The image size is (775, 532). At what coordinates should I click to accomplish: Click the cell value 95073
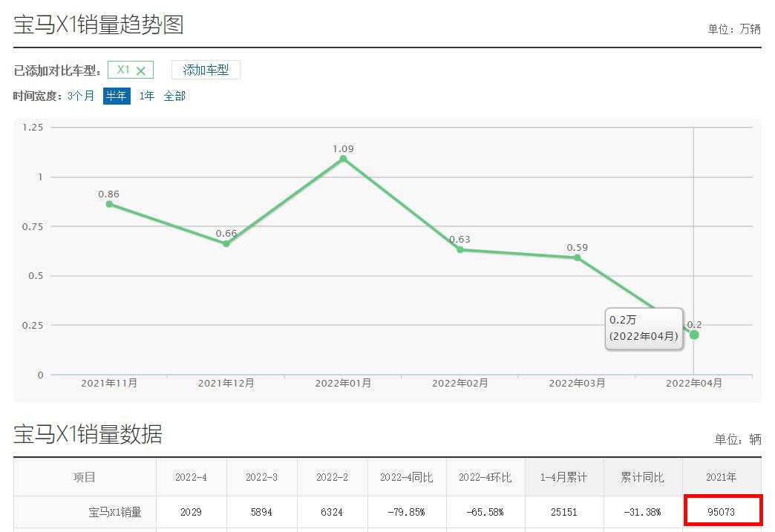pyautogui.click(x=721, y=512)
